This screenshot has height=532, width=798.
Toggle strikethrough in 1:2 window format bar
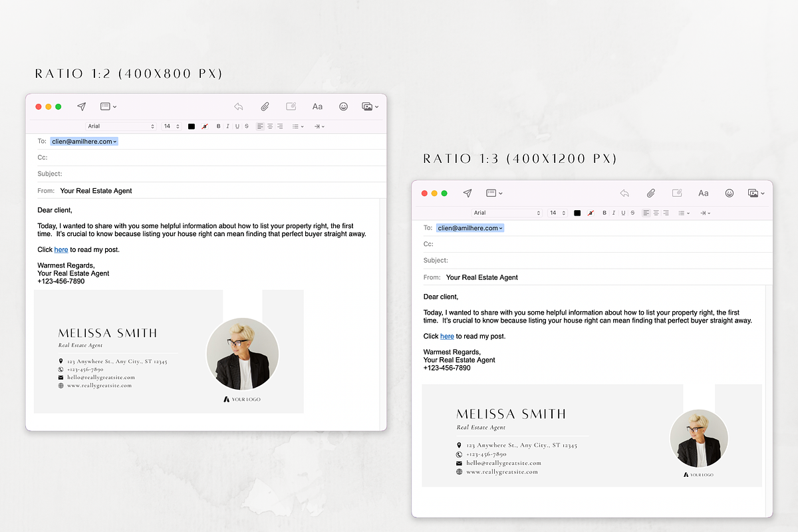[247, 126]
